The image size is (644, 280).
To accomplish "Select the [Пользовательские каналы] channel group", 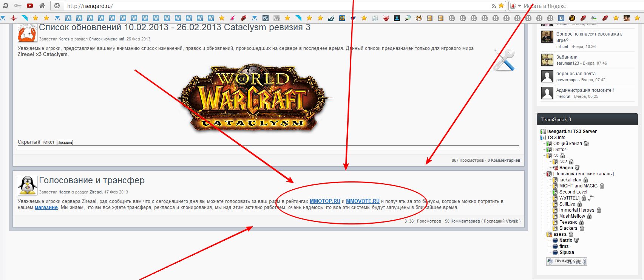I will point(584,174).
